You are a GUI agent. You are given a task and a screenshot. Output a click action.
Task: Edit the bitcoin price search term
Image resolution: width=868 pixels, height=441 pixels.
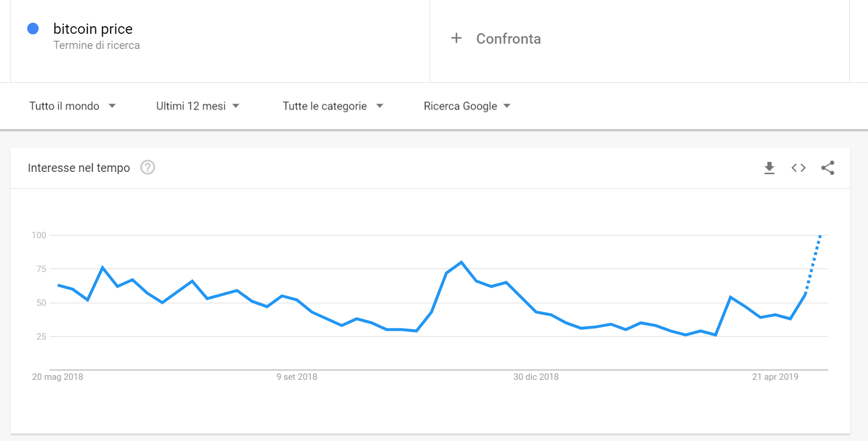pos(93,29)
